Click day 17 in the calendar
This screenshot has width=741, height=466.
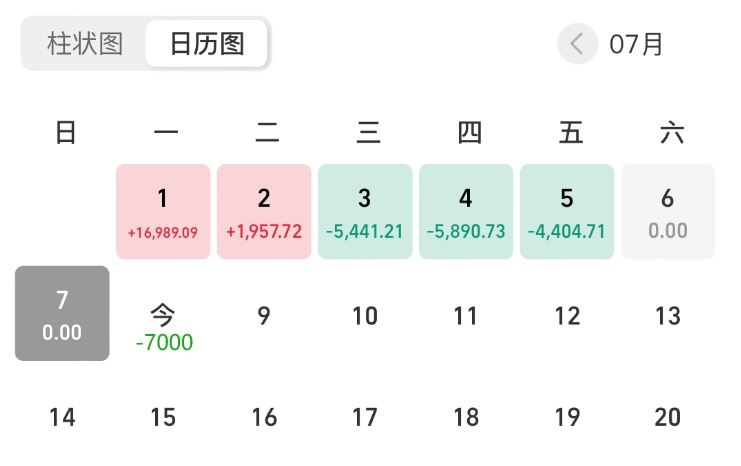(365, 417)
